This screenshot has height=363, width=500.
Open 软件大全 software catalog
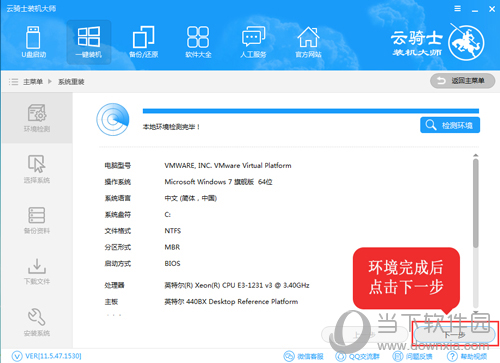click(x=198, y=42)
